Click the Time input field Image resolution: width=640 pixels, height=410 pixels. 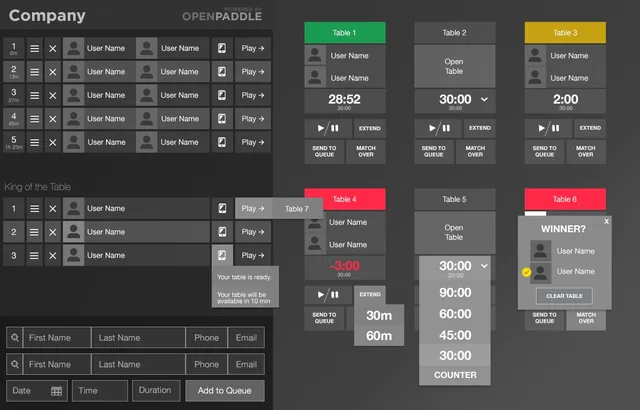click(100, 391)
